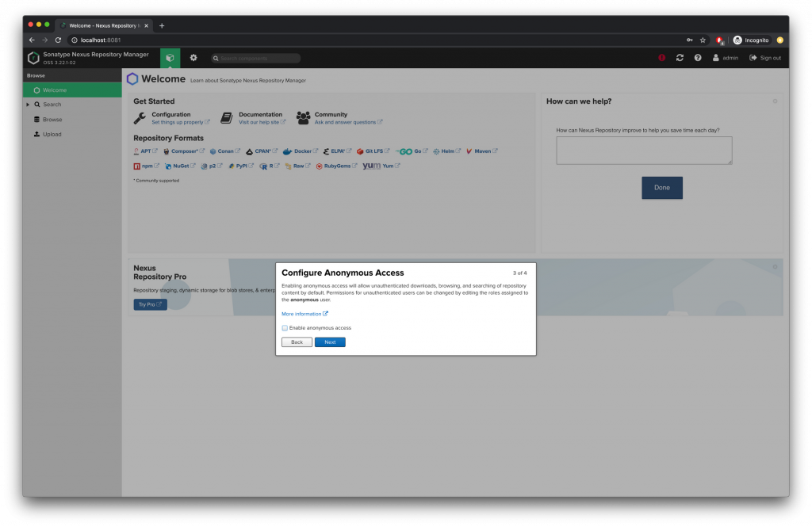Screen dimensions: 812x527
Task: Click the Back button in dialog
Action: tap(297, 342)
